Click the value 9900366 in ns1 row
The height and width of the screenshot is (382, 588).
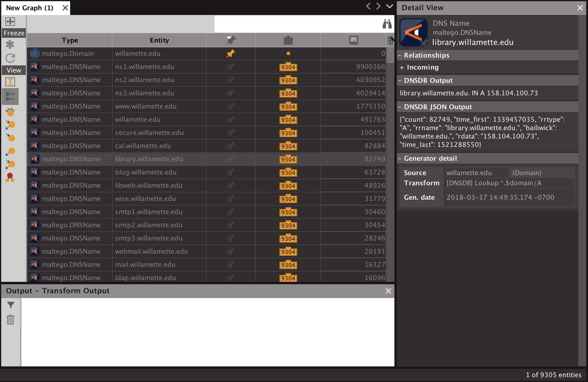point(370,67)
